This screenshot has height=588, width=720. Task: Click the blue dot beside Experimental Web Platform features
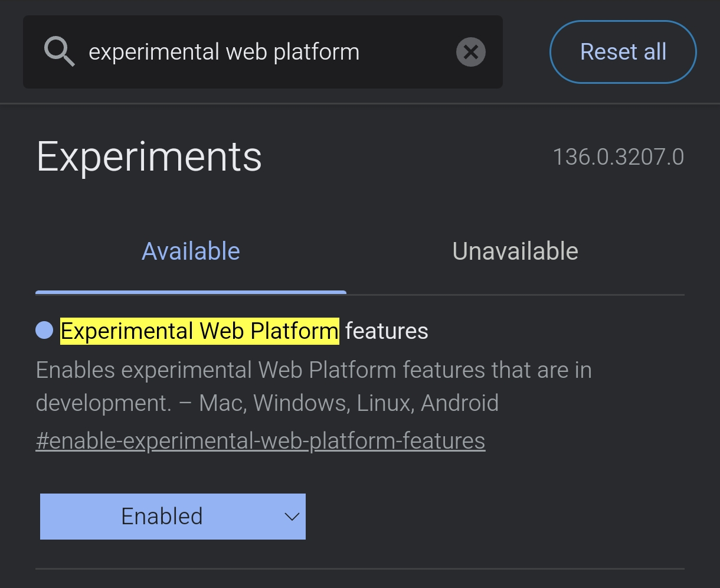point(44,331)
